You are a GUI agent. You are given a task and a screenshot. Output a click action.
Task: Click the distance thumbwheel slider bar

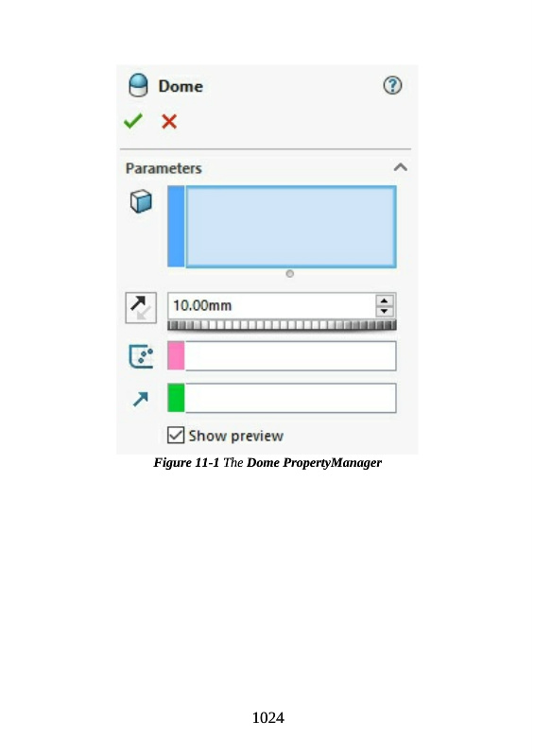click(282, 325)
